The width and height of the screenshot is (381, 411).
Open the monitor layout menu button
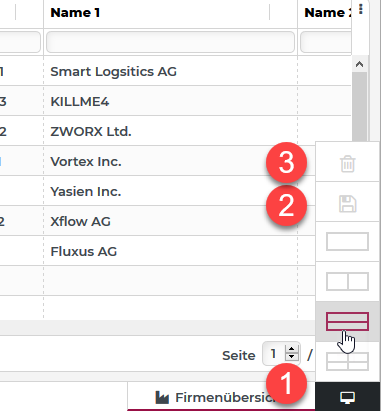(x=347, y=397)
